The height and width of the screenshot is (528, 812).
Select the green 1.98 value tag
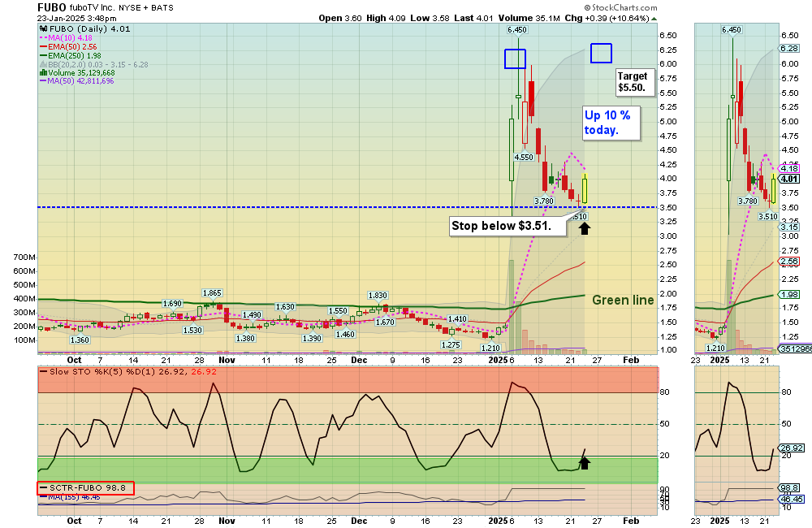pyautogui.click(x=789, y=294)
